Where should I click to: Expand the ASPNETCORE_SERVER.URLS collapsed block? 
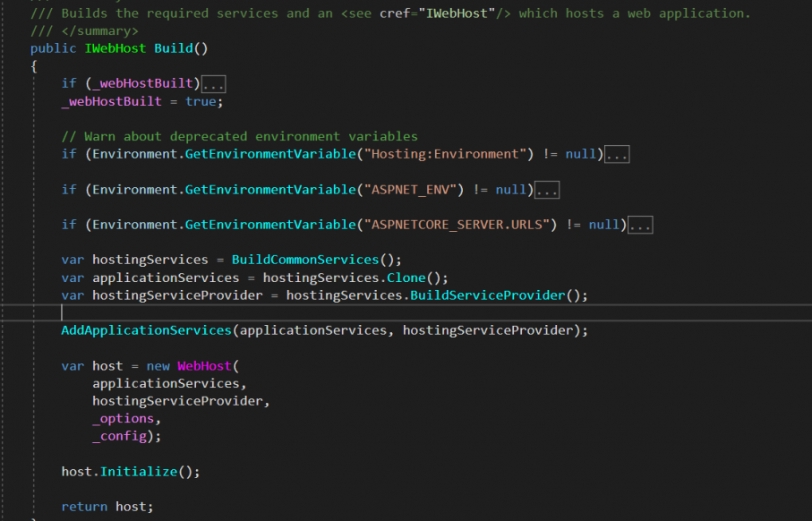[x=639, y=224]
